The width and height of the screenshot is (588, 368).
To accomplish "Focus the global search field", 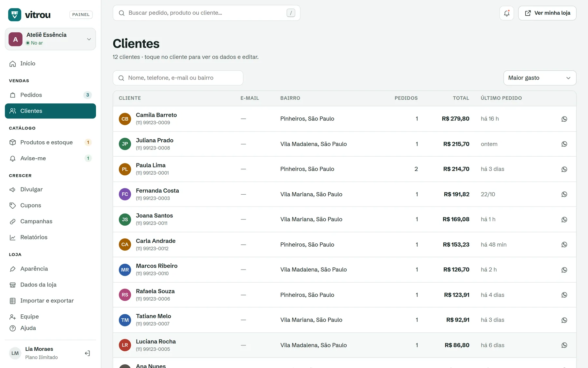I will 206,13.
